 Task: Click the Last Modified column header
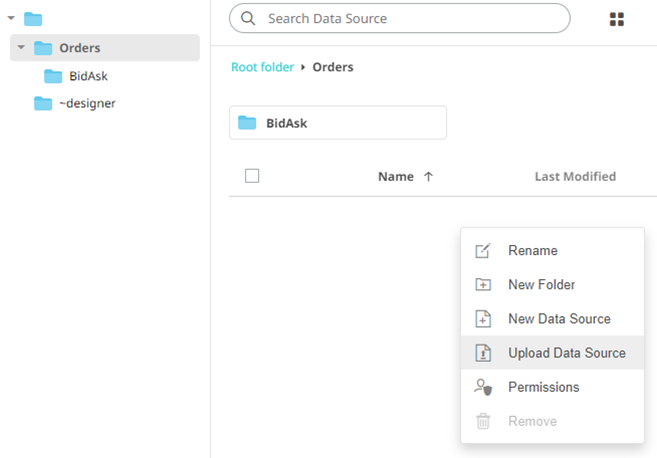pyautogui.click(x=575, y=176)
